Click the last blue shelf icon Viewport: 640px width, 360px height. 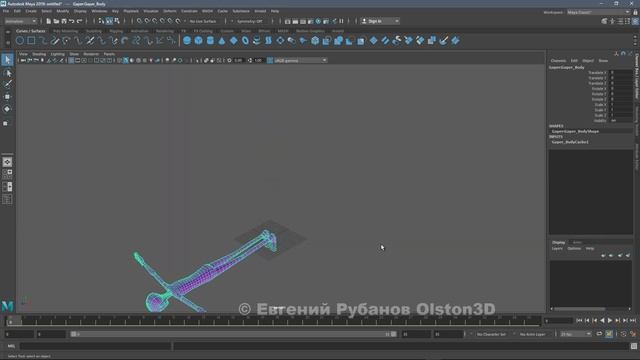click(456, 40)
